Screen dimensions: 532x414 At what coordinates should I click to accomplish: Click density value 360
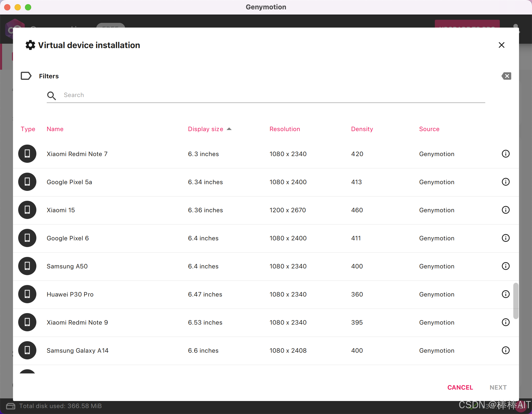(357, 294)
